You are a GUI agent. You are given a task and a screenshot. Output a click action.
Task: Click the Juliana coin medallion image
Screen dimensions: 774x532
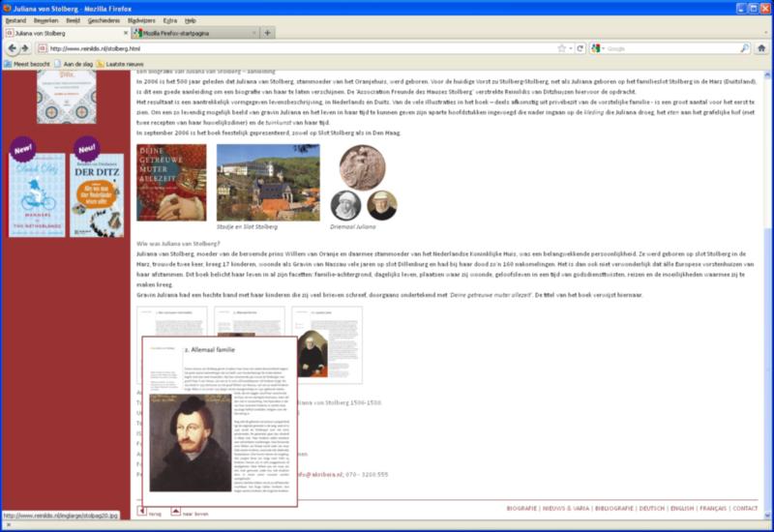click(362, 167)
